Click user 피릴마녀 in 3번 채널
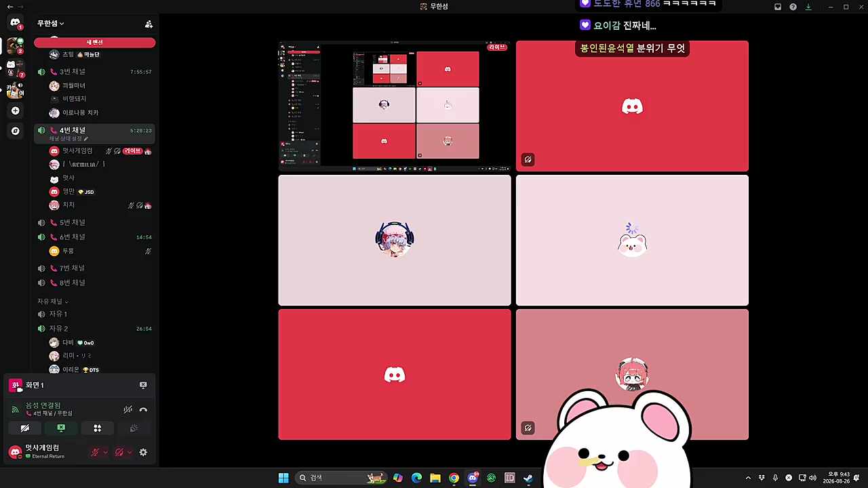 [101, 86]
